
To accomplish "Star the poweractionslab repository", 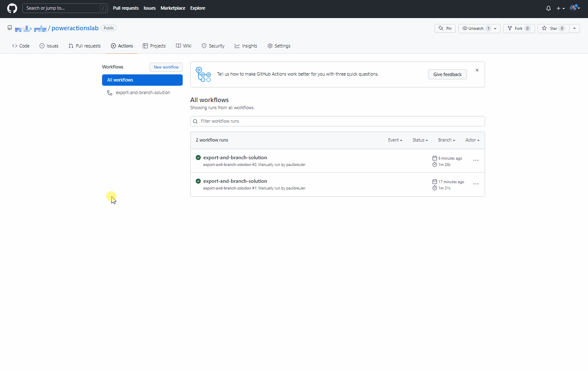I will (x=553, y=29).
